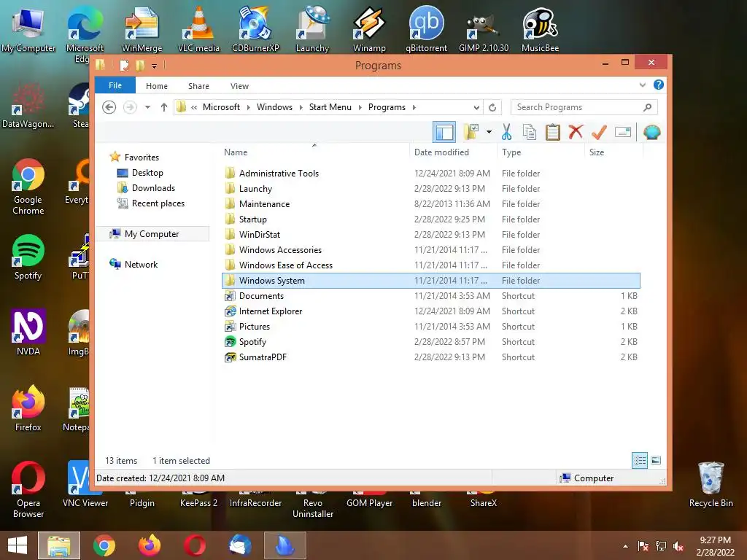Click the Paste clipboard toolbar icon

click(x=553, y=132)
